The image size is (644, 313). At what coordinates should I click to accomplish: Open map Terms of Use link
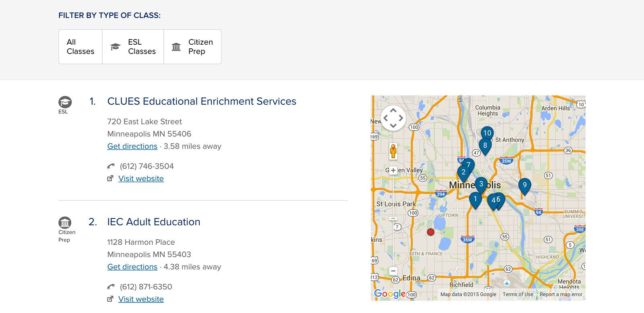[x=518, y=294]
